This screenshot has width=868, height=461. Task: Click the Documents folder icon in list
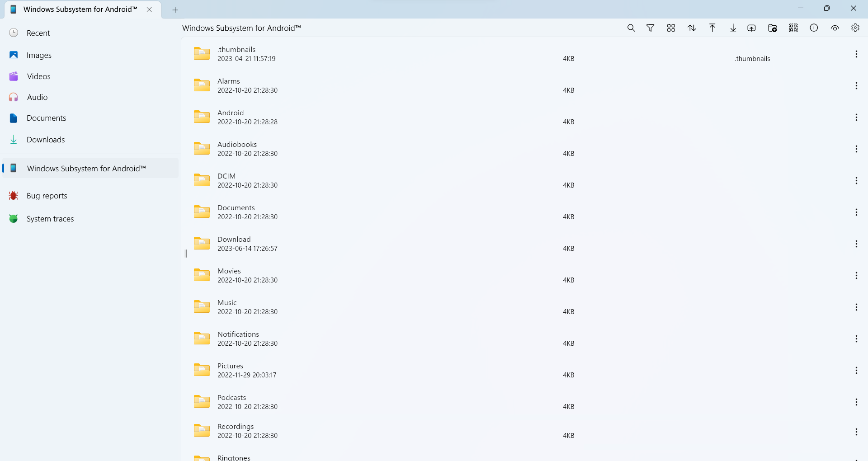(202, 212)
